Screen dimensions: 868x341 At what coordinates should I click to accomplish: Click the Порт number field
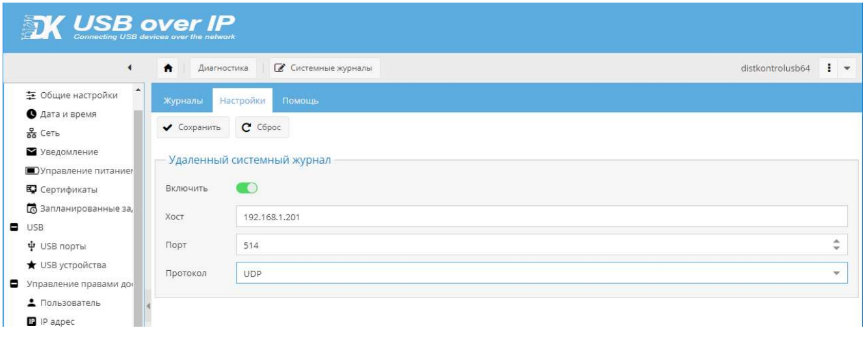coord(533,246)
